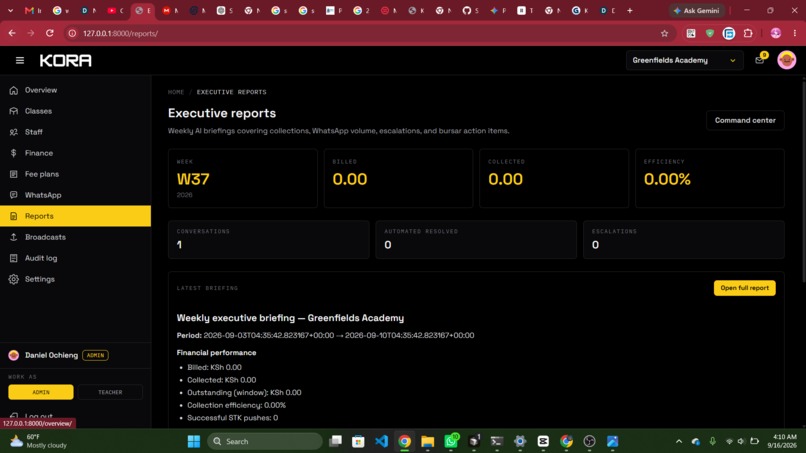Screen dimensions: 806x453
Task: Click the Windows Start button
Action: click(194, 441)
